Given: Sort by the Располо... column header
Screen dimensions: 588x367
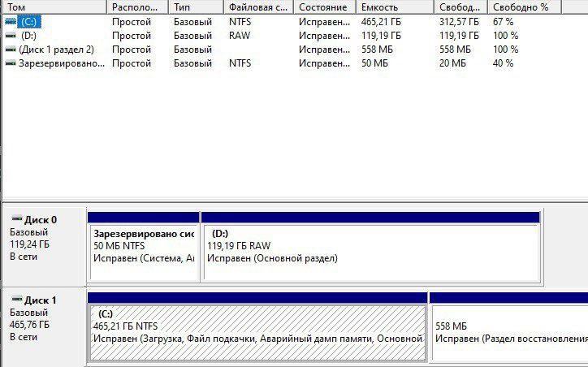Looking at the screenshot, I should [x=137, y=6].
